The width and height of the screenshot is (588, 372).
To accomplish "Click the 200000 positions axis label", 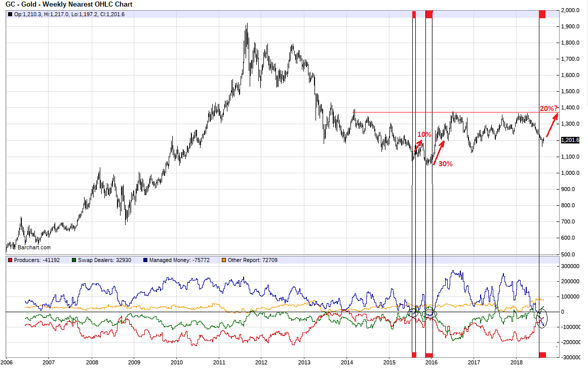I will (x=570, y=281).
